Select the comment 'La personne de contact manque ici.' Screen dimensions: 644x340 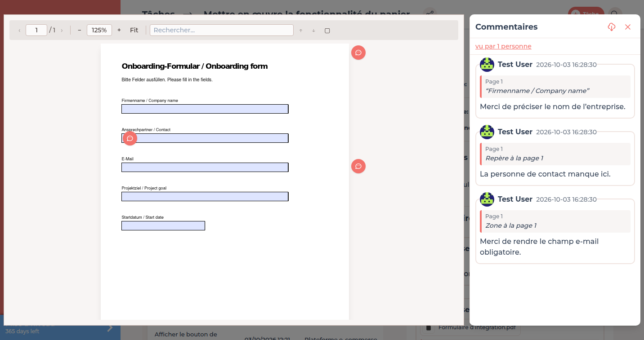click(545, 174)
